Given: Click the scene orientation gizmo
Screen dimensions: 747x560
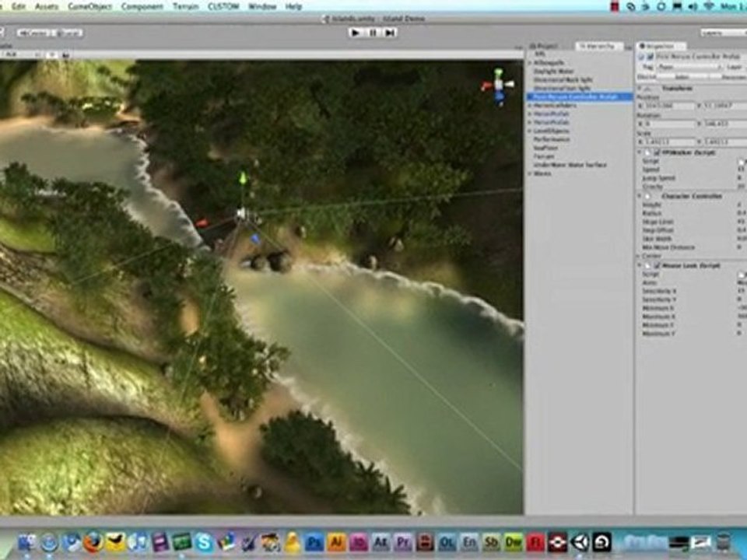Looking at the screenshot, I should (x=498, y=86).
